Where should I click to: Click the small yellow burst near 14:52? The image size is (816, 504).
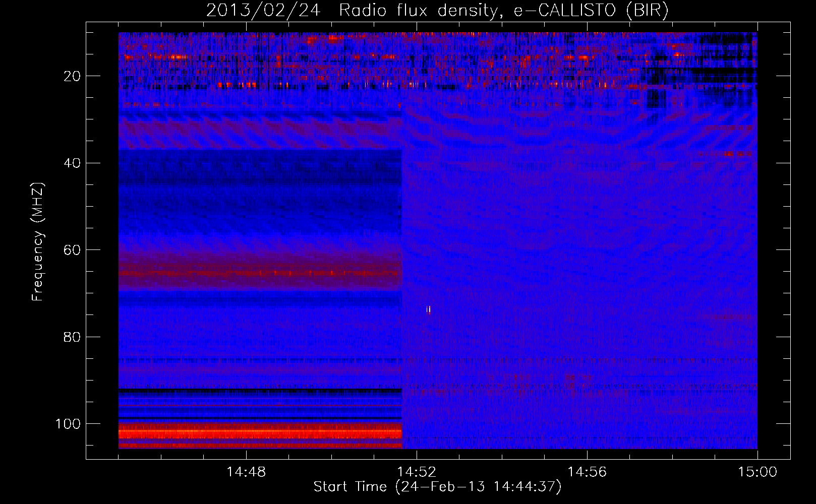point(428,309)
